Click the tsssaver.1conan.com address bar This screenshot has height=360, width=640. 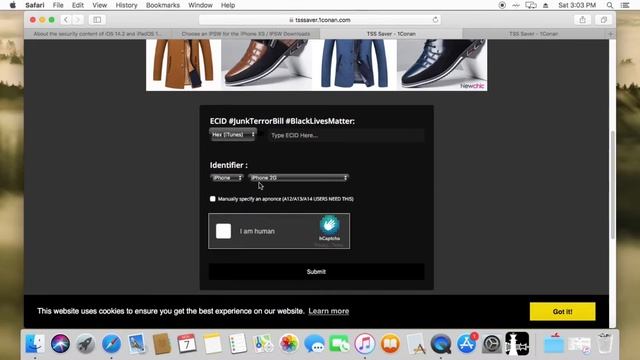(320, 20)
